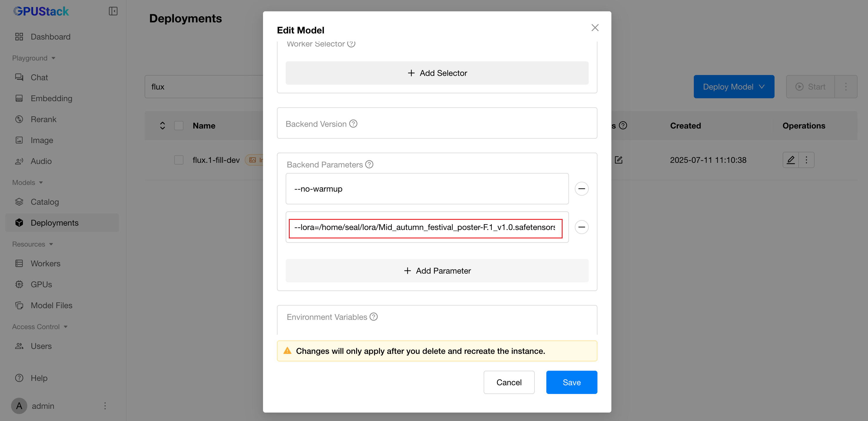The height and width of the screenshot is (421, 868).
Task: Click the Add Parameter button
Action: pyautogui.click(x=437, y=271)
